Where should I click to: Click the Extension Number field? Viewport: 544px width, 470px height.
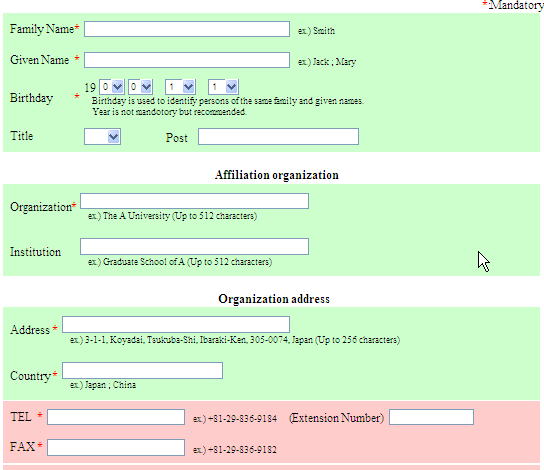tap(431, 417)
